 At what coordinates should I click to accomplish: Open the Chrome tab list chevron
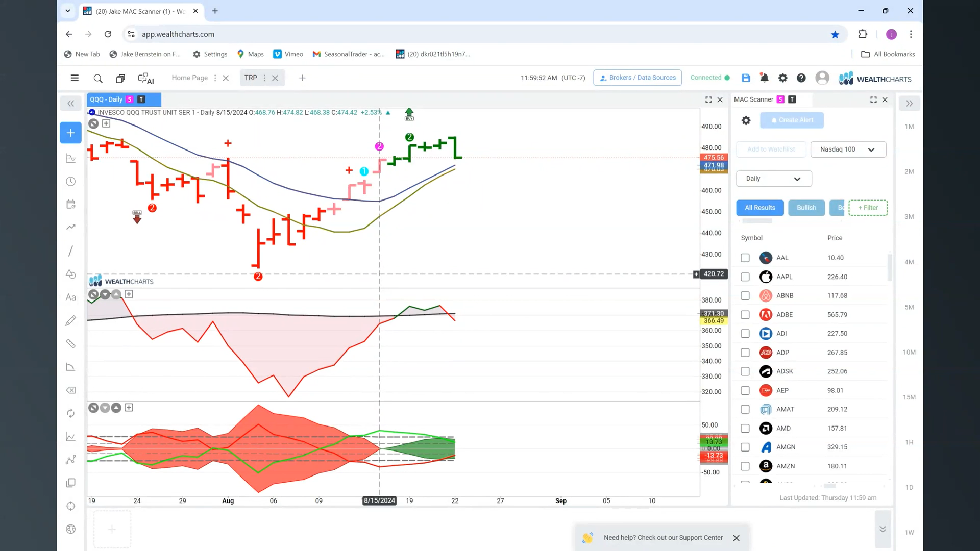(67, 11)
